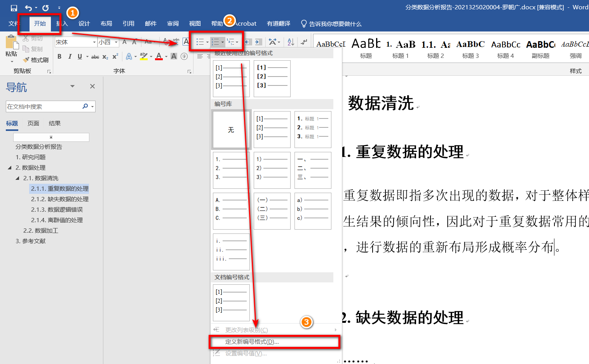The image size is (589, 364).
Task: Decrease paragraph indent
Action: click(x=249, y=42)
